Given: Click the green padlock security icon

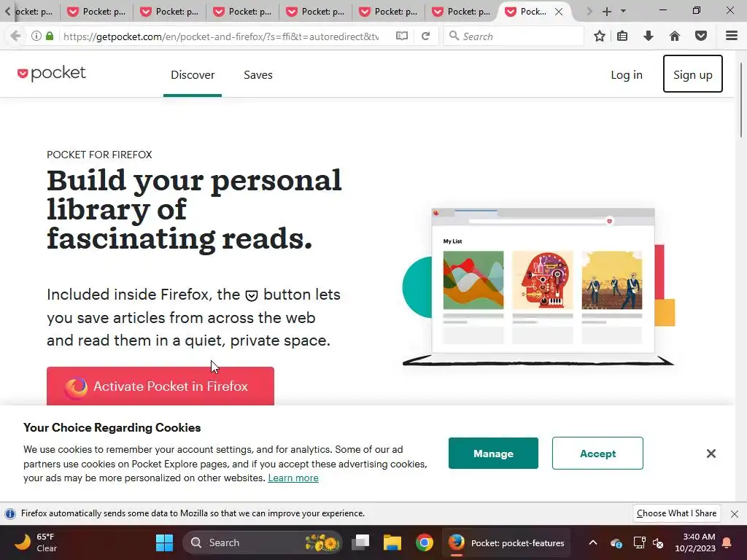Looking at the screenshot, I should tap(50, 36).
